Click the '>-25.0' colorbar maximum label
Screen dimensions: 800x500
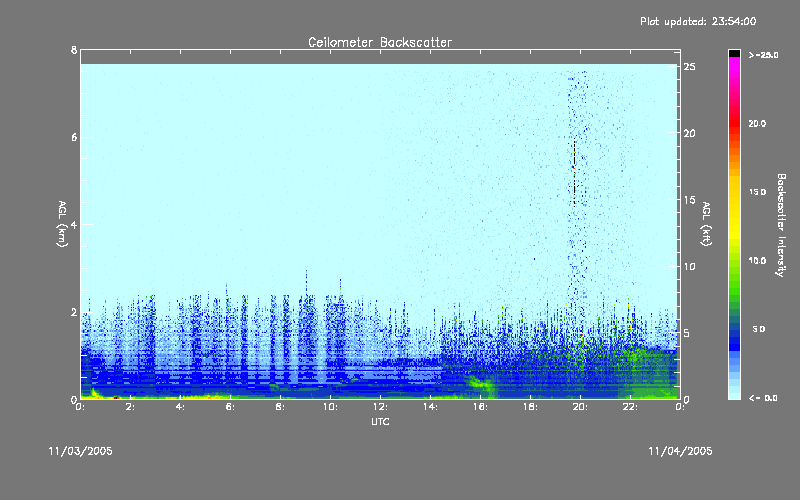pos(763,55)
